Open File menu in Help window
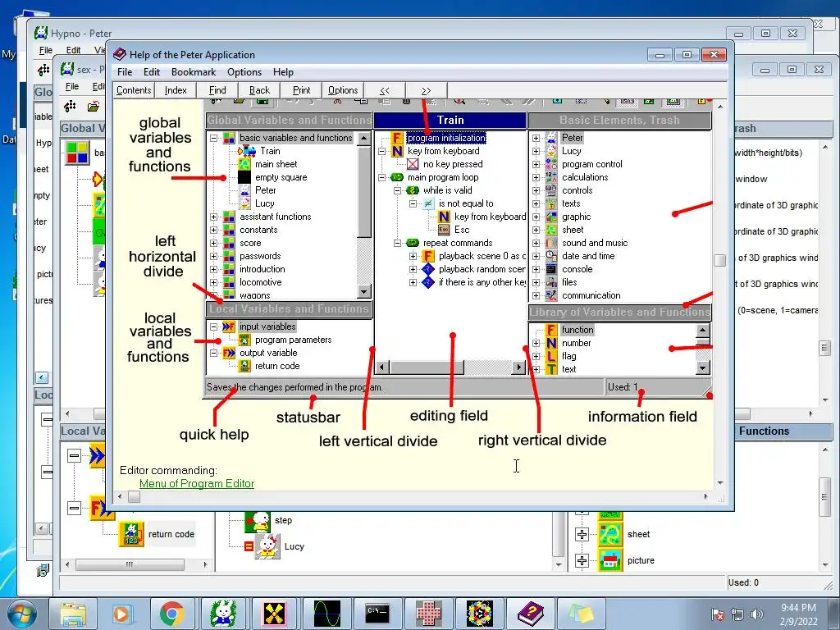Screen dimensions: 840x630 point(125,72)
